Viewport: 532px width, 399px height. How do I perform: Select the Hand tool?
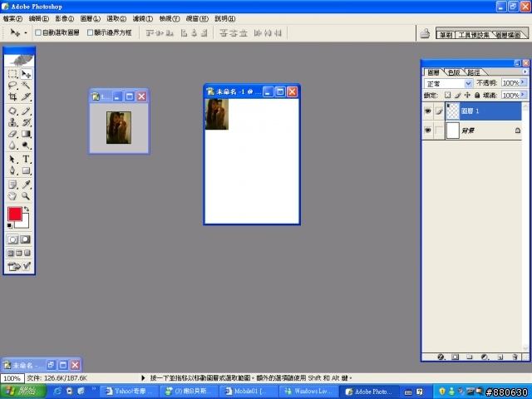12,196
